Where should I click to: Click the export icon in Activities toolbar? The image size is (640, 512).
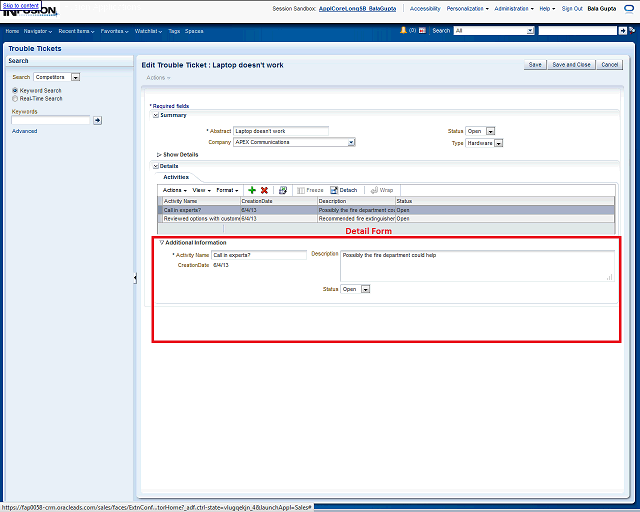tap(283, 190)
